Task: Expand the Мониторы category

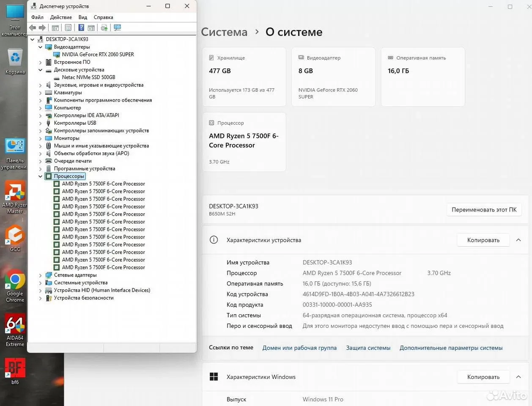Action: click(41, 138)
